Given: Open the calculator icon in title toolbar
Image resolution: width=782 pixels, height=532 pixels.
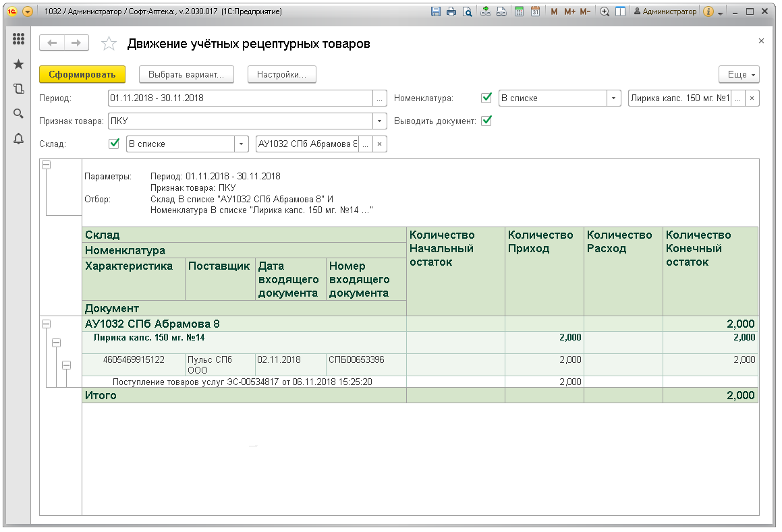Looking at the screenshot, I should point(519,12).
